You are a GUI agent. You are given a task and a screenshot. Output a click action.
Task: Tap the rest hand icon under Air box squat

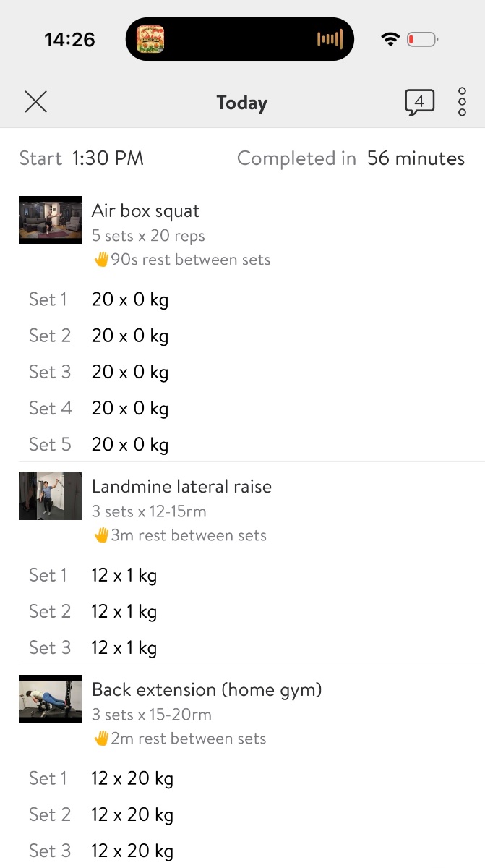click(101, 260)
